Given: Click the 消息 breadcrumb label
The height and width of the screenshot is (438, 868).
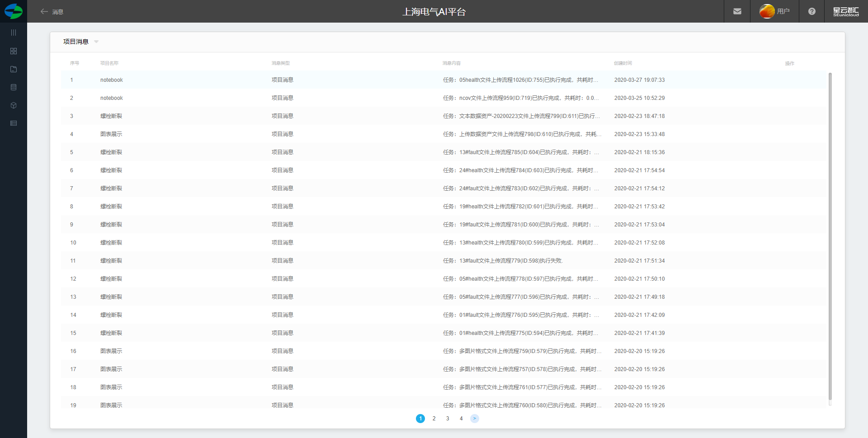Looking at the screenshot, I should click(x=58, y=12).
